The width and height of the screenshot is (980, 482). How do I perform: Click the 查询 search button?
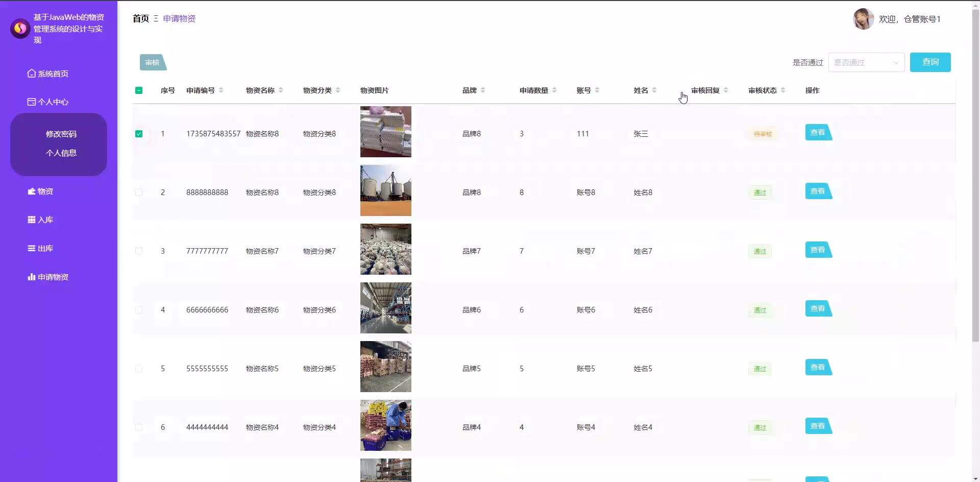pos(930,62)
